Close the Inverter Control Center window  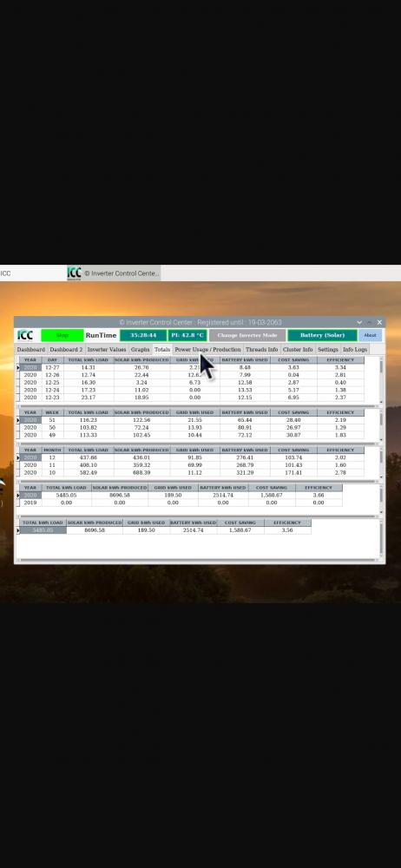[x=379, y=322]
